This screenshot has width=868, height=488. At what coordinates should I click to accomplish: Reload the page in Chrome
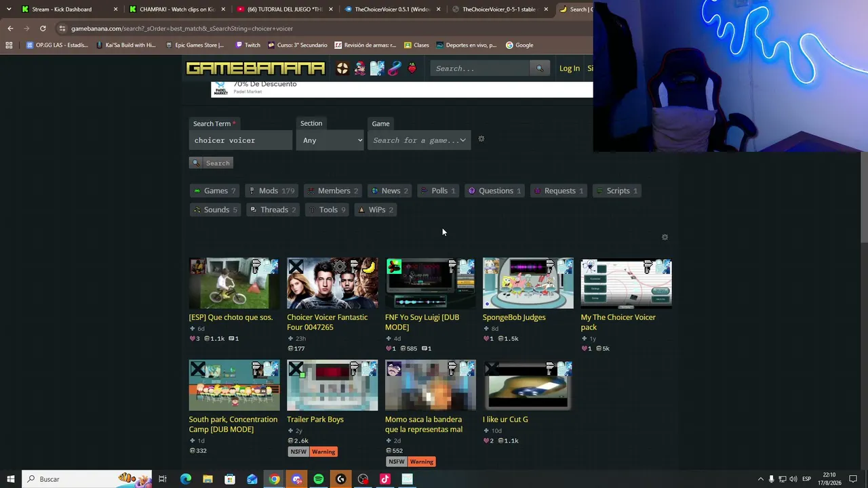(x=43, y=28)
